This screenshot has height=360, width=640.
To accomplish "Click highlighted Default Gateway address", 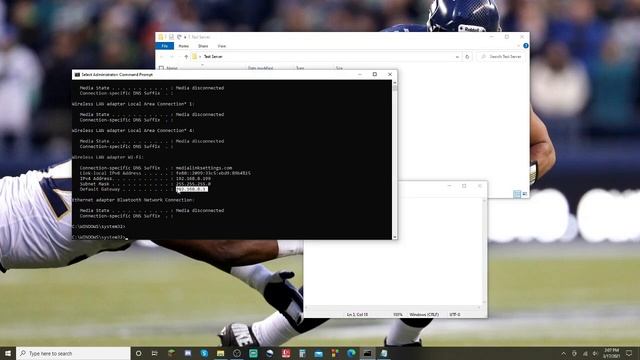I will pyautogui.click(x=192, y=189).
